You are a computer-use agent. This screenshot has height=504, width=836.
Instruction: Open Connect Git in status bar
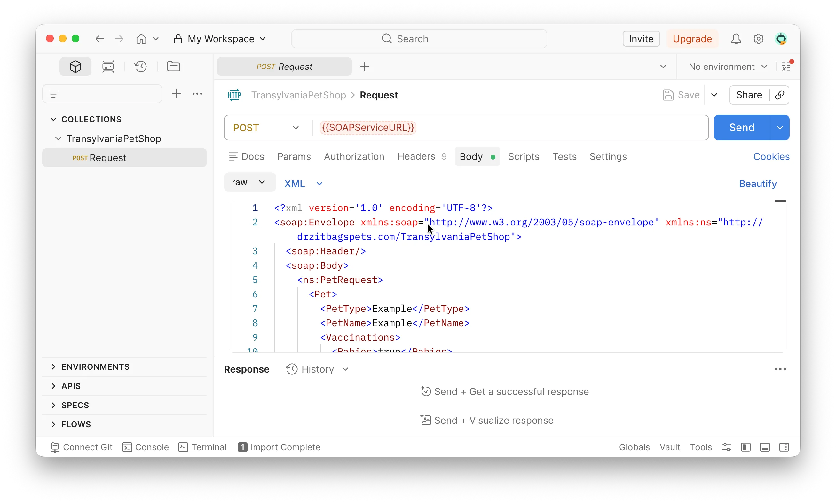pos(82,447)
